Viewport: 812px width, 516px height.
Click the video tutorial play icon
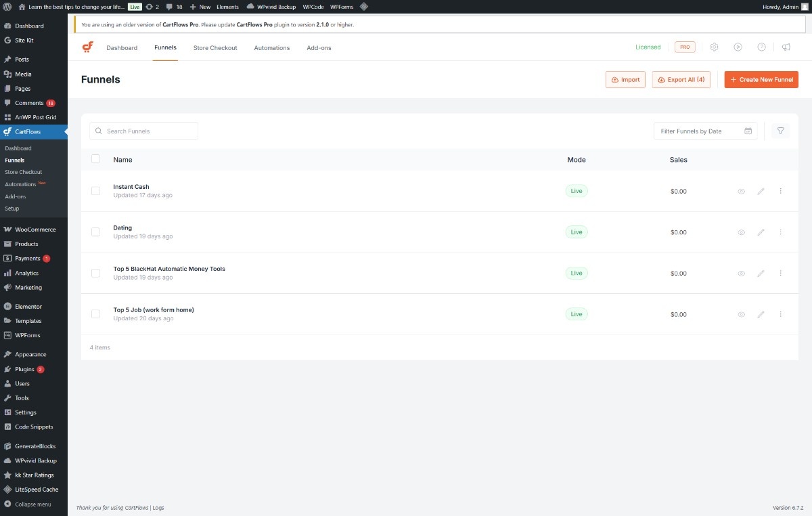click(x=738, y=47)
